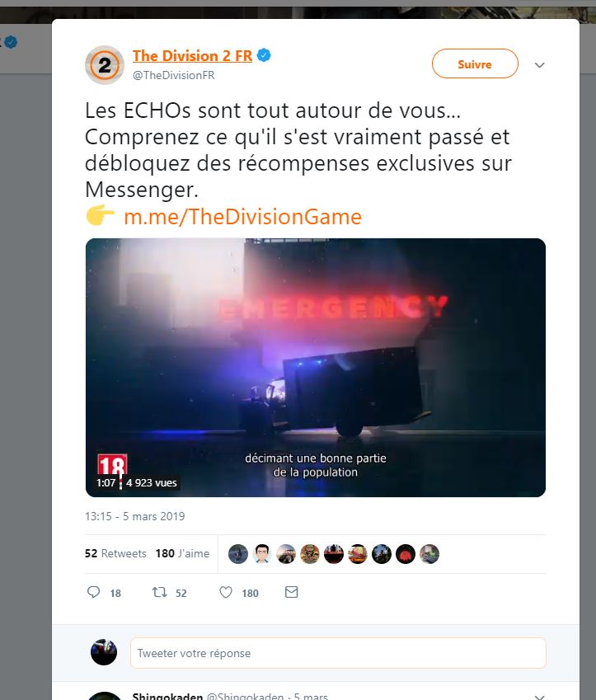
Task: Click the black avatar with red circle
Action: [x=406, y=554]
